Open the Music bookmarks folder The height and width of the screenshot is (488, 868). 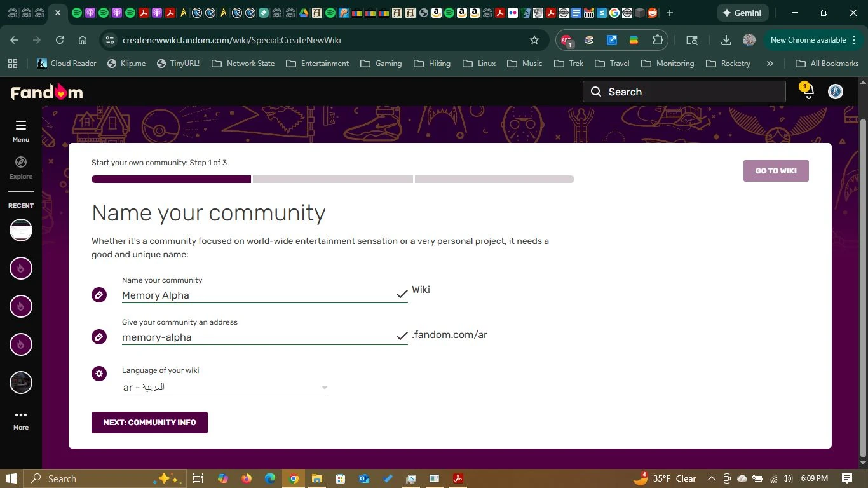(x=525, y=64)
